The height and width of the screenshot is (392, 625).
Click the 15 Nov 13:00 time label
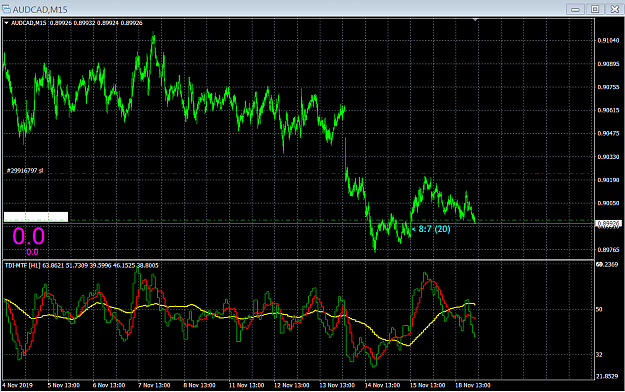(428, 385)
